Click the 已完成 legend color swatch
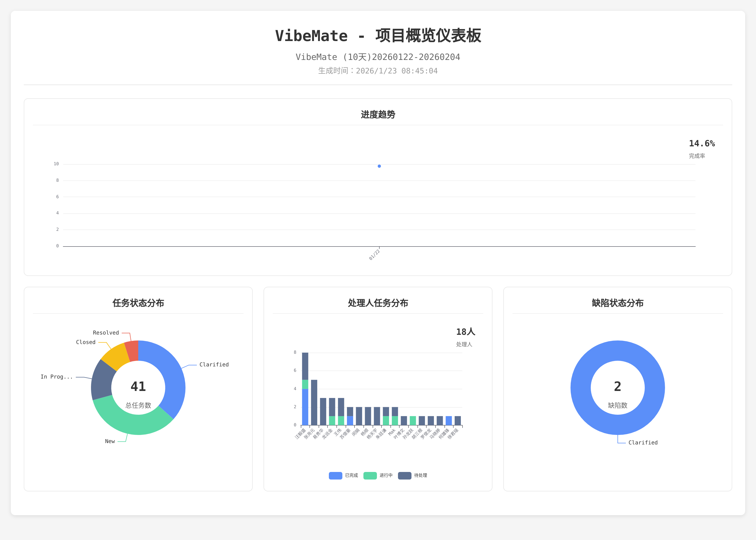 [335, 475]
